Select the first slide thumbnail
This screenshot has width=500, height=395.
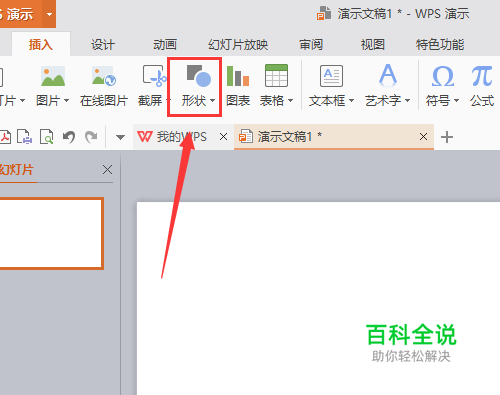pos(51,233)
